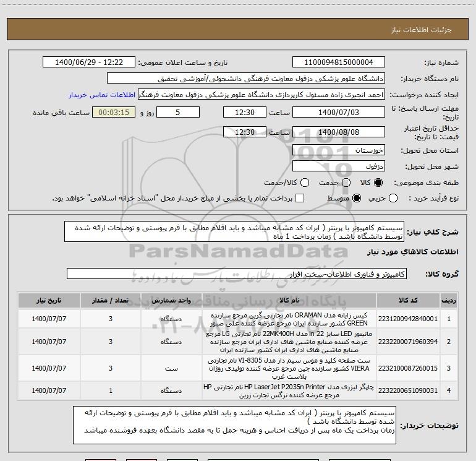Click the تعداد / مقدار column header
Image resolution: width=476 pixels, height=461 pixels.
pyautogui.click(x=111, y=300)
